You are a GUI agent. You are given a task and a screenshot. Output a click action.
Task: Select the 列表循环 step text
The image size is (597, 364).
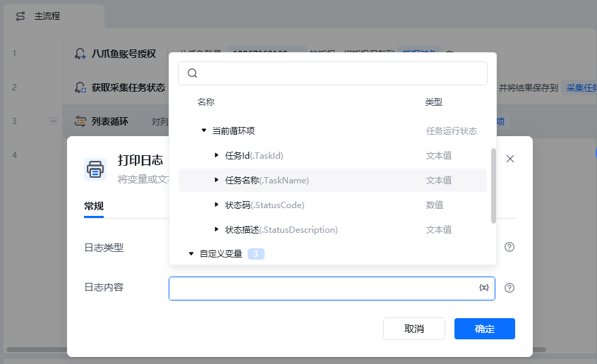click(x=110, y=121)
